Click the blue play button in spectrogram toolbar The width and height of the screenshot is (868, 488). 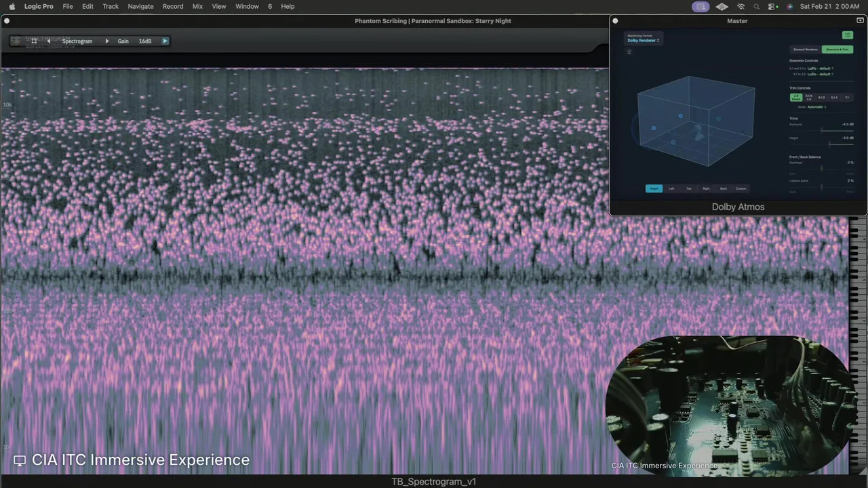[x=165, y=41]
